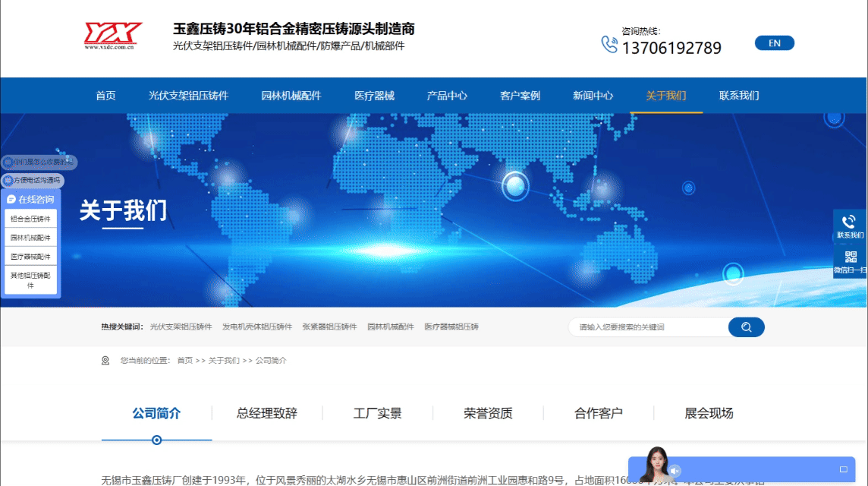Screen dimensions: 868x486
Task: Switch to the 工厂实景 tab
Action: 377,412
